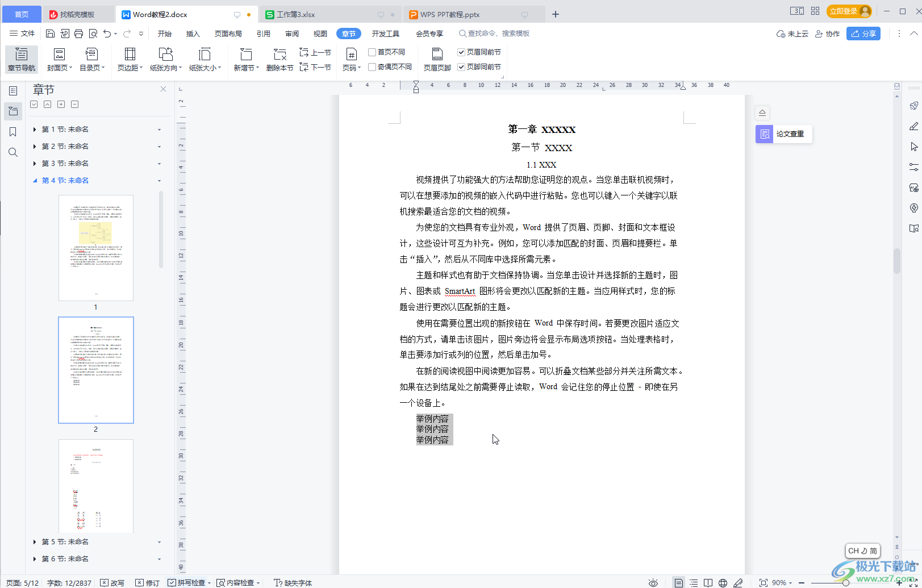Toggle 改写 overwrite mode in status bar
Viewport: 922px width, 588px height.
pos(112,583)
